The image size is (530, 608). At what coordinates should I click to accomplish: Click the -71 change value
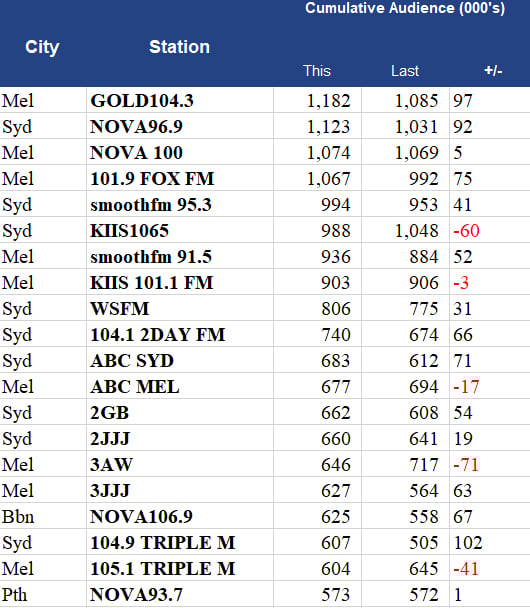click(466, 465)
